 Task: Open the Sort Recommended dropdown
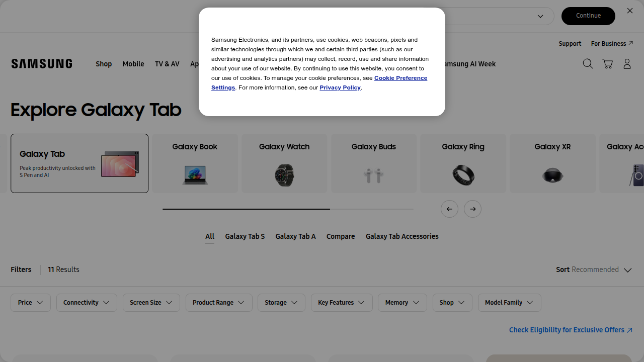click(x=594, y=270)
